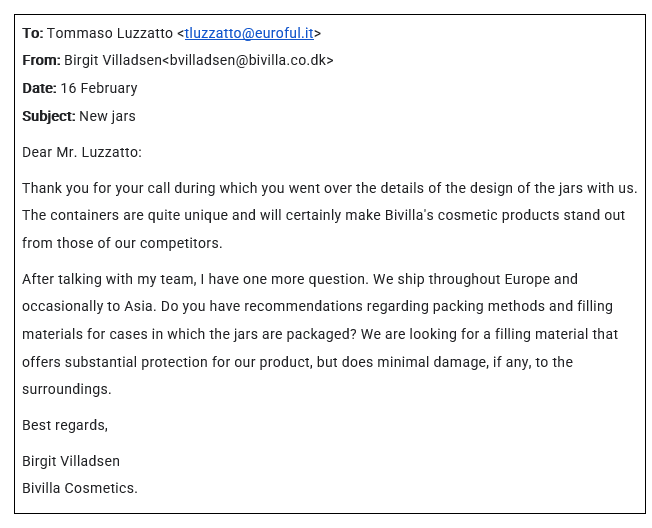Select the recipient name Tommaso Luzzatto
Screen dimensions: 652x528
pos(110,33)
